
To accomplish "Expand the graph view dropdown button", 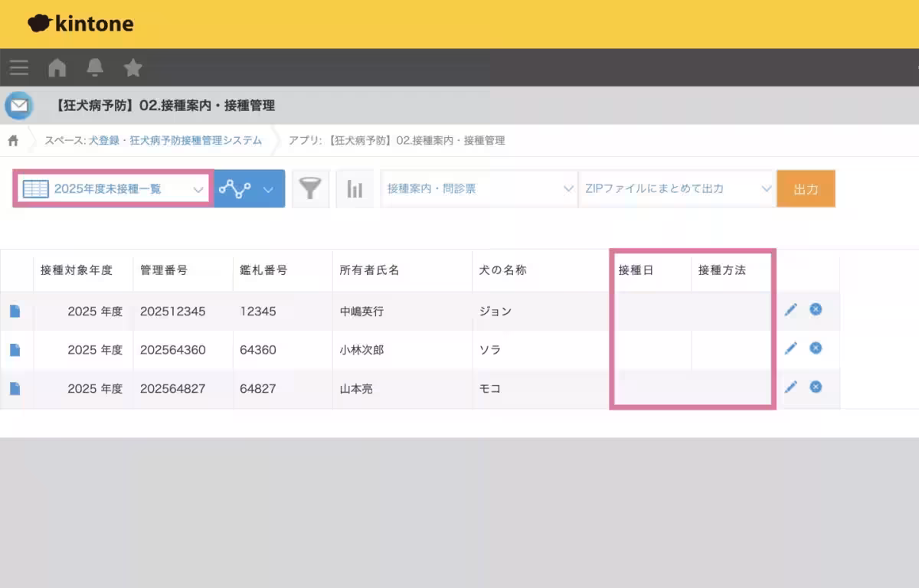I will (x=250, y=188).
